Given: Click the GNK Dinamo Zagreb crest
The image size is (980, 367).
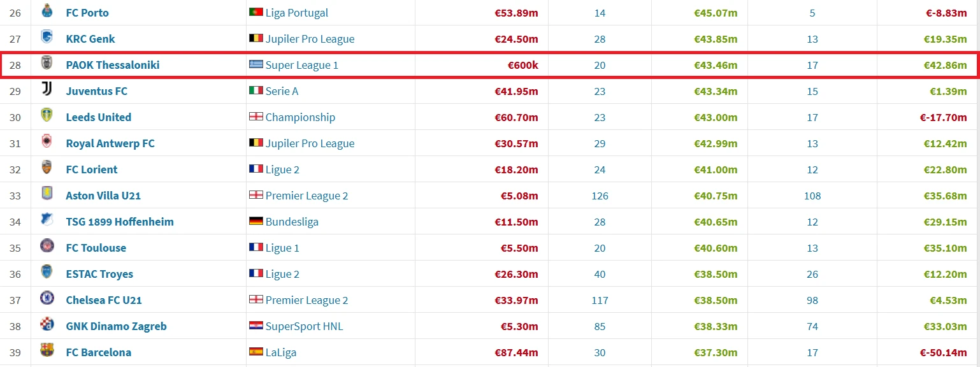Looking at the screenshot, I should (47, 326).
